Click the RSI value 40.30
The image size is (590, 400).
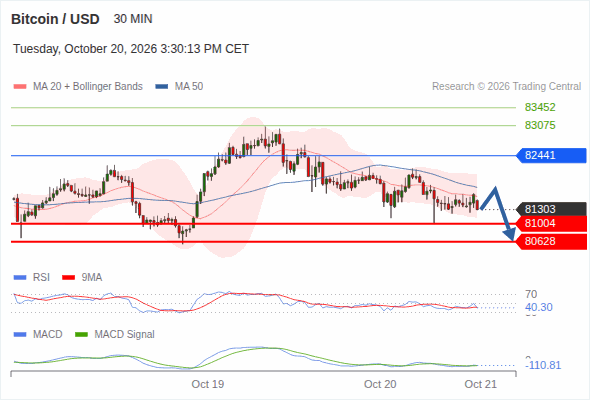click(539, 307)
